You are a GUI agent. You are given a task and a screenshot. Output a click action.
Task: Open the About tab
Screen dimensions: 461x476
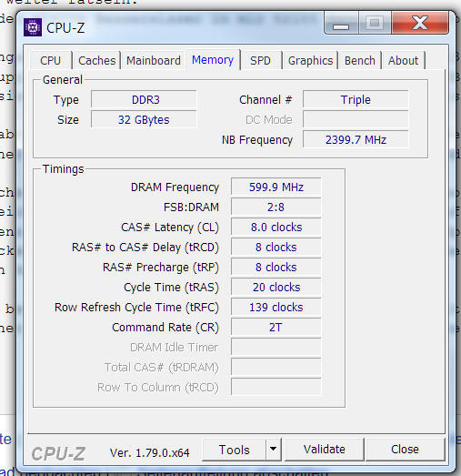(x=404, y=60)
